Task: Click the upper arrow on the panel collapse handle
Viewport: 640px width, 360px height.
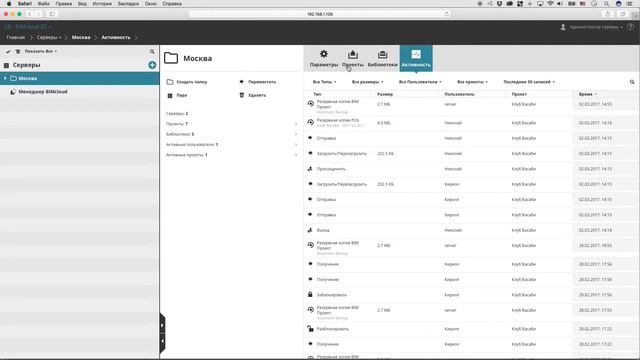Action: 162,325
